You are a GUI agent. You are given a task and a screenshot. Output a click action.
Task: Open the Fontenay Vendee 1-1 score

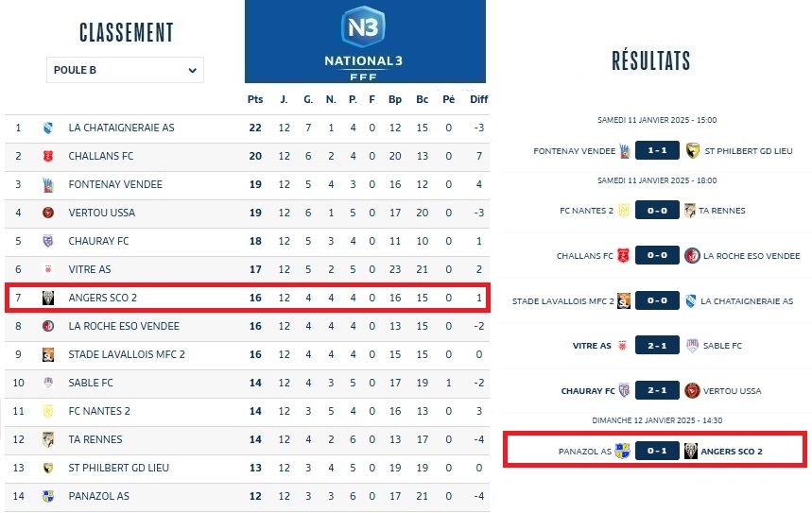pos(657,150)
